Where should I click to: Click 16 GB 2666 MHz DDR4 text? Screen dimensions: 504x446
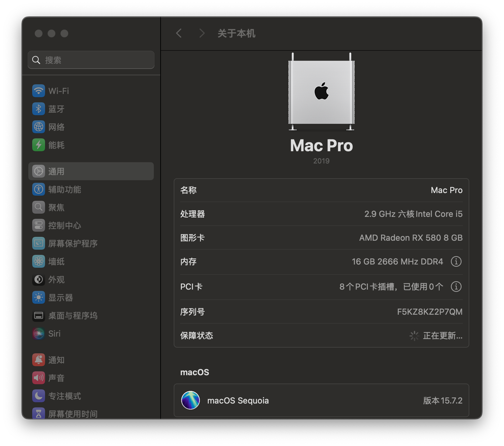pyautogui.click(x=397, y=262)
